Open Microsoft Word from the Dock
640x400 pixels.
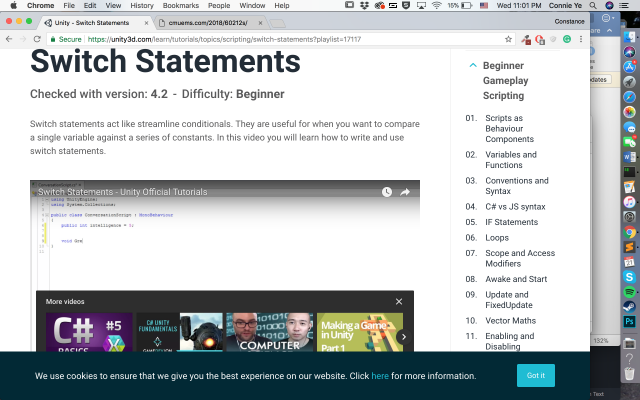point(629,157)
